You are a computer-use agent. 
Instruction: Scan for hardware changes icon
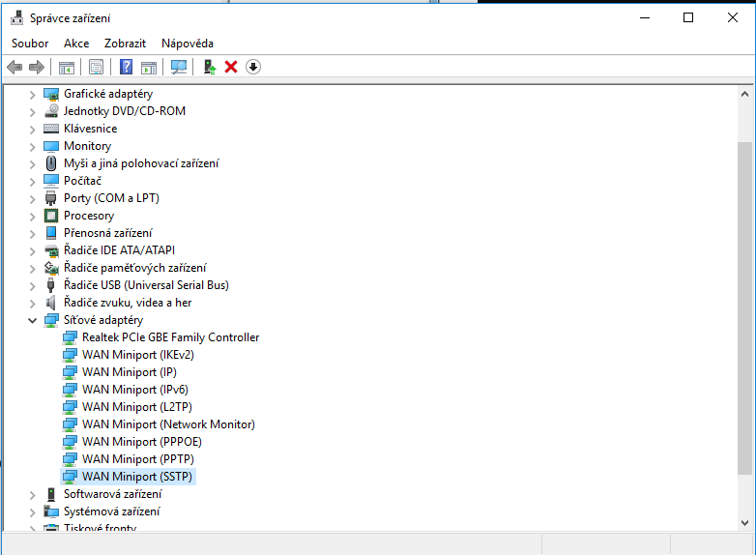click(179, 67)
